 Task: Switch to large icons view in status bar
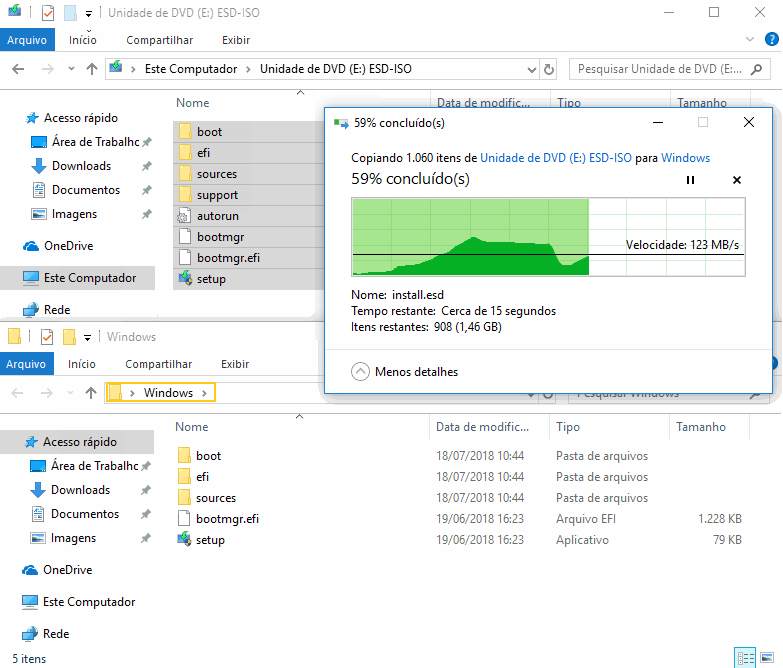(767, 658)
